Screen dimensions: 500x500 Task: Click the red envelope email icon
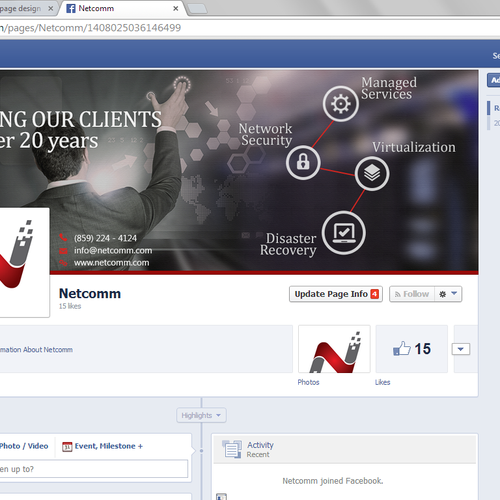63,251
